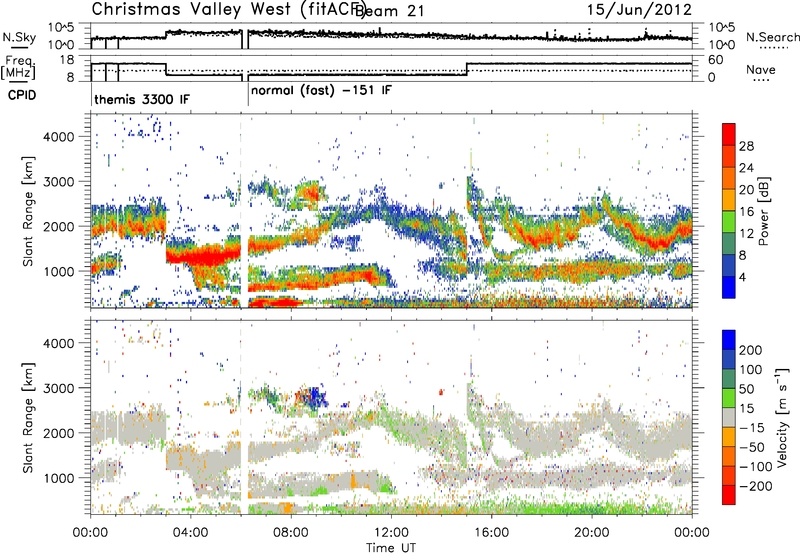Viewport: 800px width, 554px height.
Task: Click 3000 tick on the Velocity panel axis
Action: coord(58,388)
